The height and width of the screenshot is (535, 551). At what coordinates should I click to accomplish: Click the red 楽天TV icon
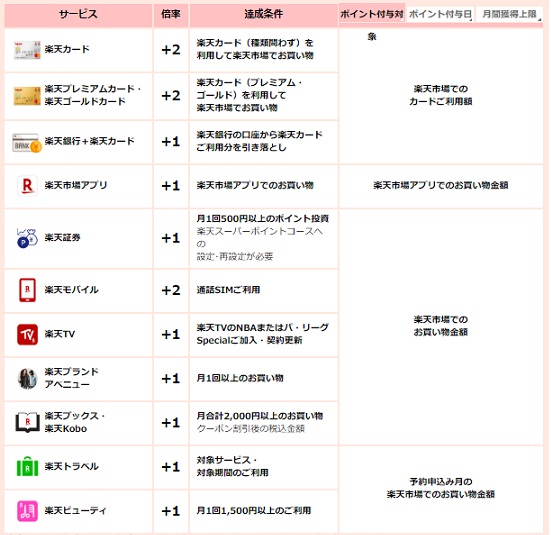[x=27, y=334]
